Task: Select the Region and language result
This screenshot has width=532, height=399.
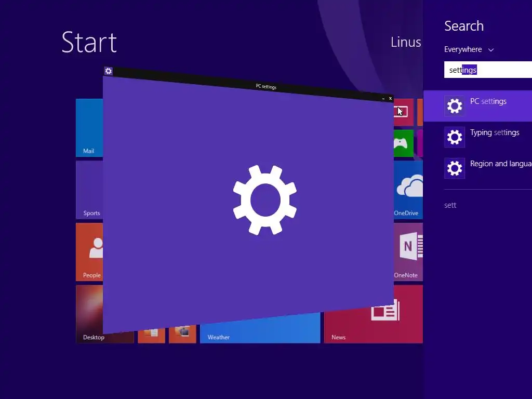Action: (x=478, y=168)
